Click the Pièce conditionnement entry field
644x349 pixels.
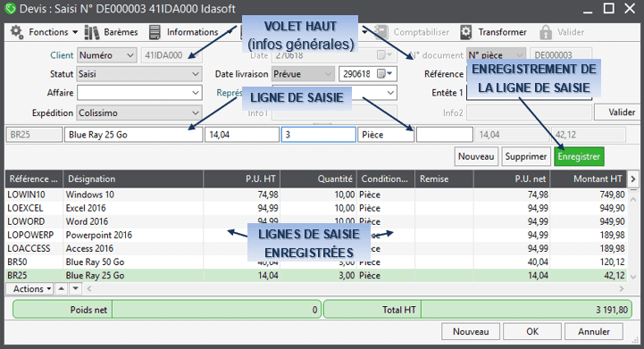(386, 135)
